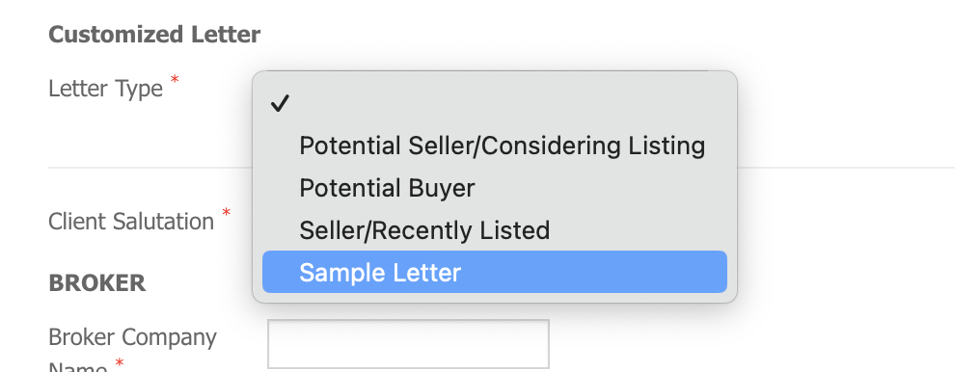This screenshot has width=980, height=372.
Task: Choose the blank checked option
Action: click(x=495, y=104)
